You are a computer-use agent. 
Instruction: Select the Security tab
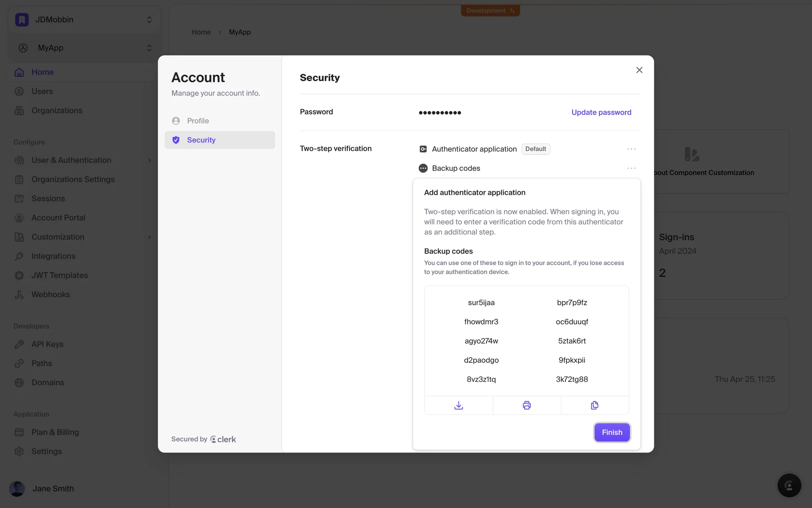click(201, 140)
